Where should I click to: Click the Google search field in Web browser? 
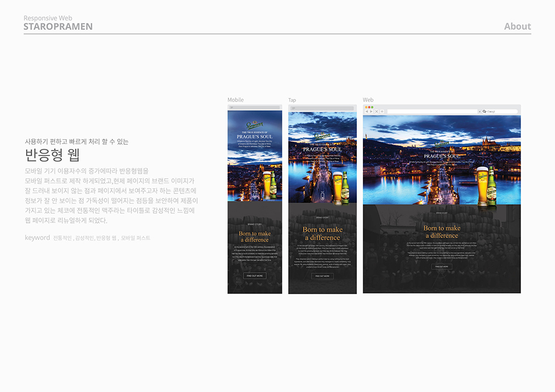click(x=501, y=111)
